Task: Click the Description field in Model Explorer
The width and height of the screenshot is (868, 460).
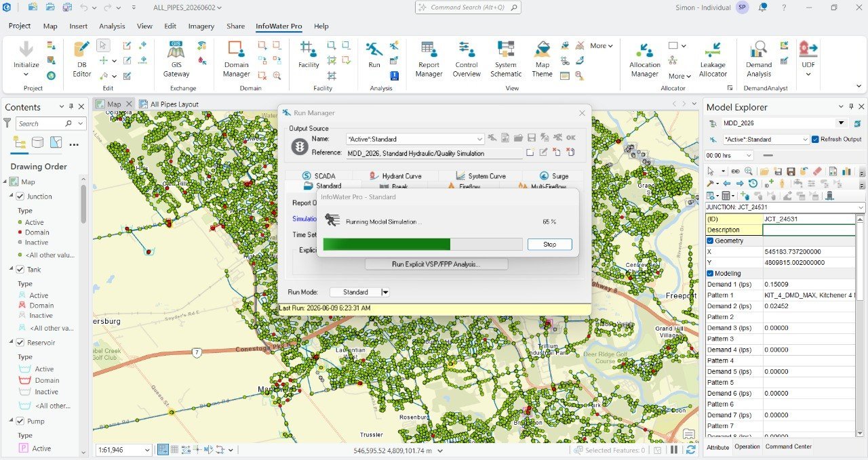Action: pos(809,230)
